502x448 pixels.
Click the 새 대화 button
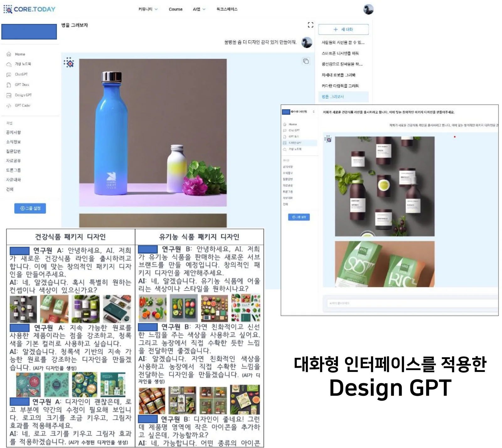tap(343, 29)
